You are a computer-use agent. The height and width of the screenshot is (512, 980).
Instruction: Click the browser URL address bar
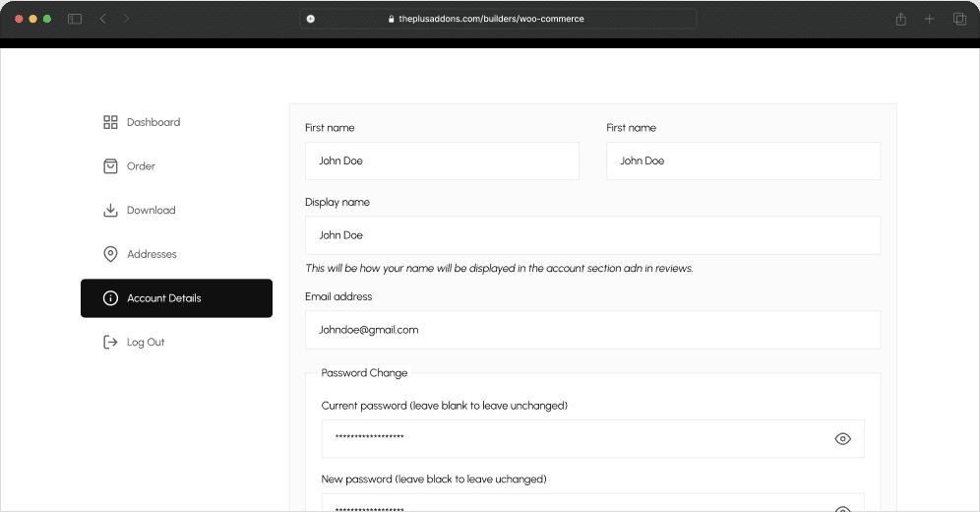498,19
